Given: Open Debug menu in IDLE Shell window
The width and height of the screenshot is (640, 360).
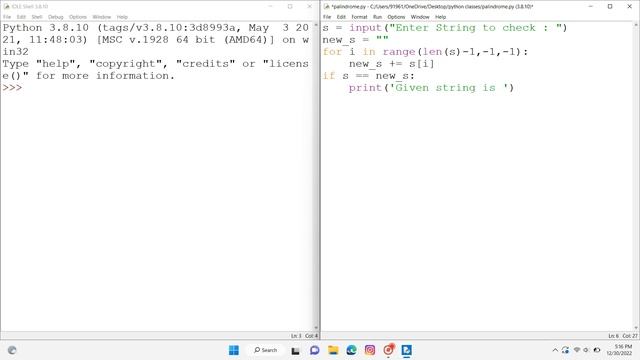Looking at the screenshot, I should coord(56,17).
